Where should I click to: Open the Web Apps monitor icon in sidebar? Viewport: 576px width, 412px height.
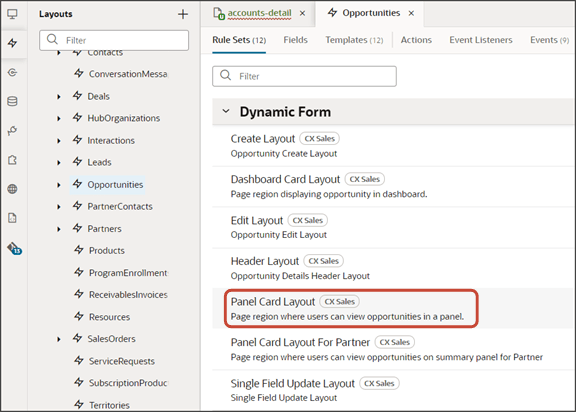12,14
